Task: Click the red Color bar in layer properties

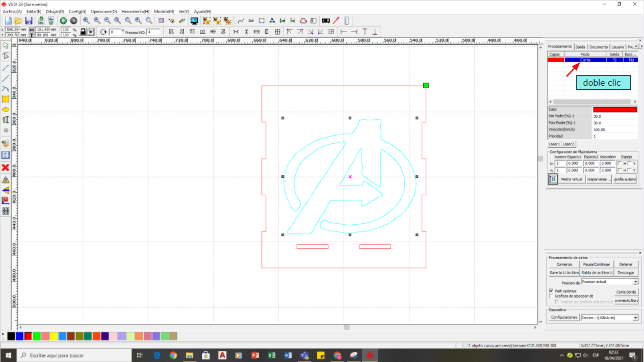Action: 615,110
